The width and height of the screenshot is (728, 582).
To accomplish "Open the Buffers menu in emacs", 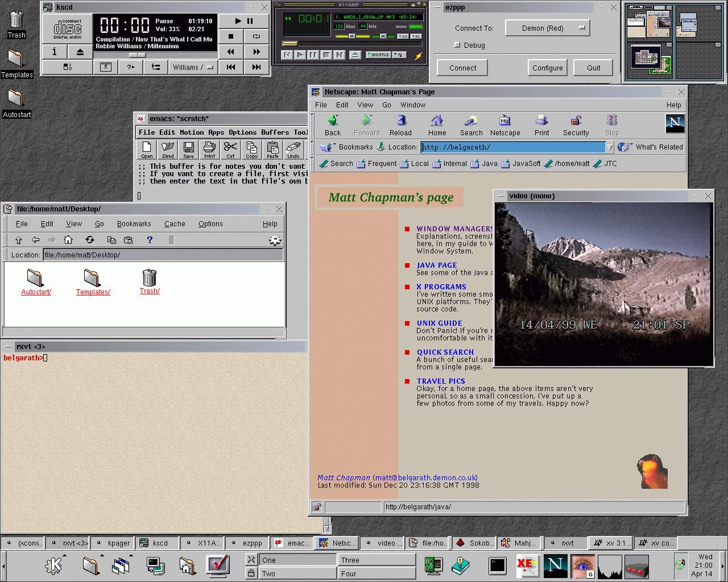I will click(275, 132).
